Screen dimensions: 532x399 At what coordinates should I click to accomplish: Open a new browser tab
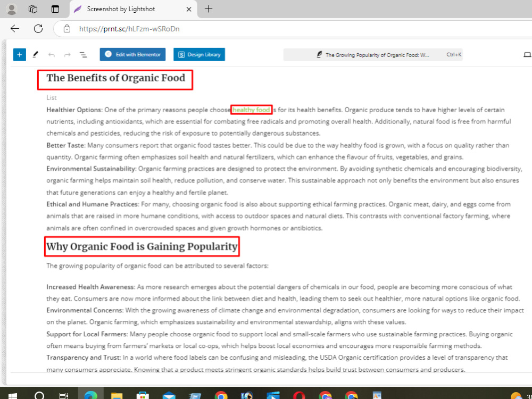(209, 9)
